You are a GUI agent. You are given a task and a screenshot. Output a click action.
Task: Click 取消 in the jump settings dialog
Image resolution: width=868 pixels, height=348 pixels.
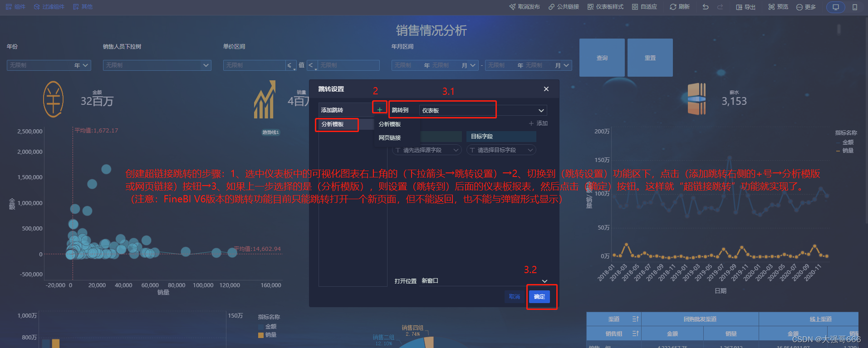[515, 297]
